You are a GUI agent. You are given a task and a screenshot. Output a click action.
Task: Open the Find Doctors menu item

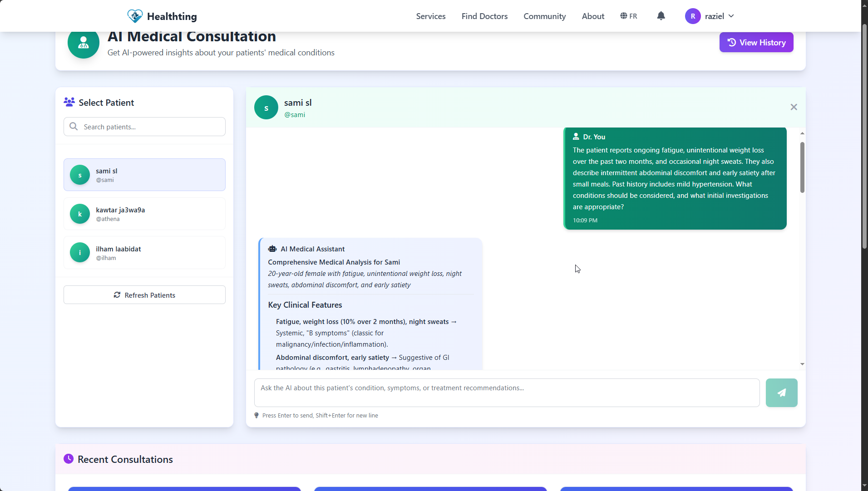click(484, 16)
